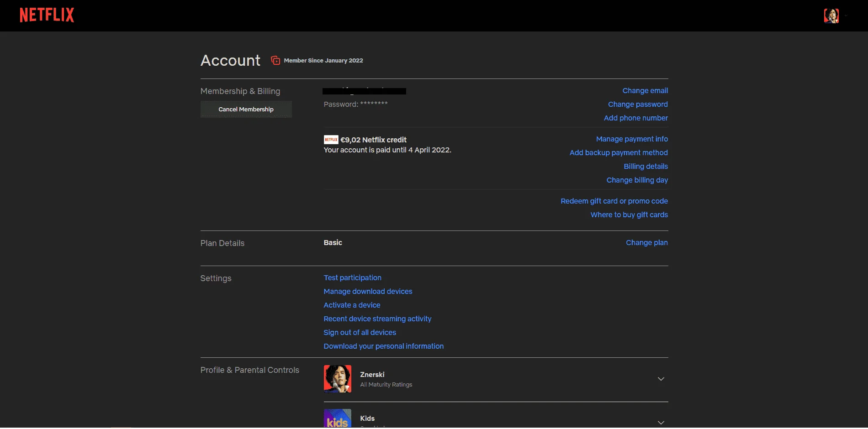
Task: Expand the Znerski profile settings chevron
Action: click(x=661, y=379)
